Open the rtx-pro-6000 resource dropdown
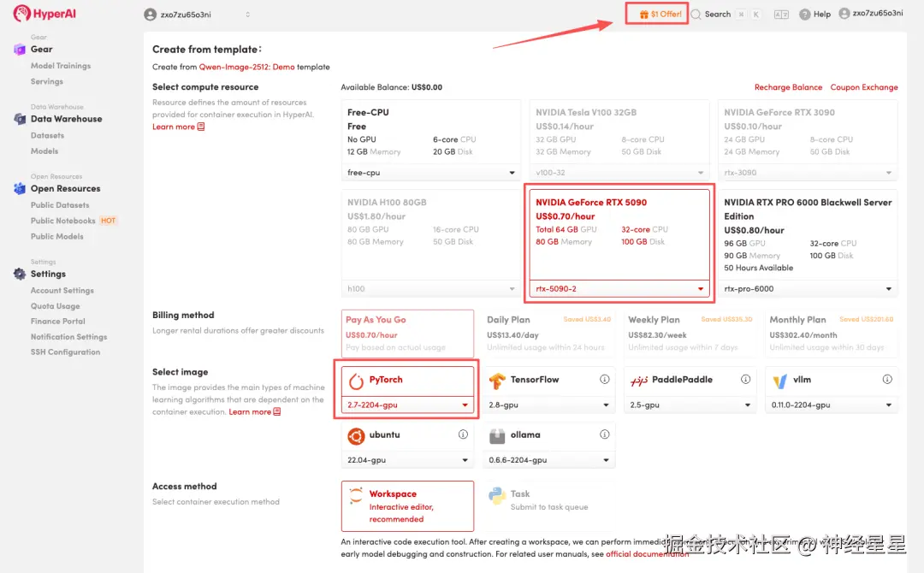The image size is (924, 573). (x=808, y=288)
